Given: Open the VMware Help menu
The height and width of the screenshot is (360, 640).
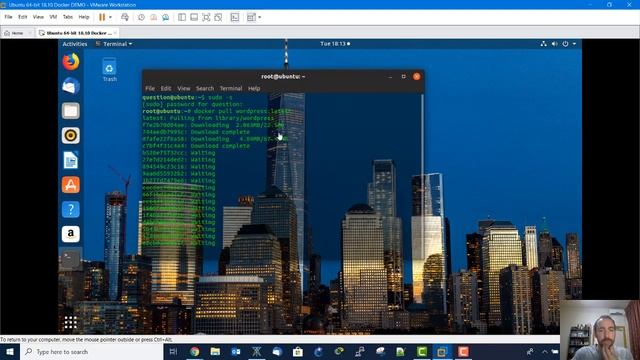Looking at the screenshot, I should (x=84, y=17).
